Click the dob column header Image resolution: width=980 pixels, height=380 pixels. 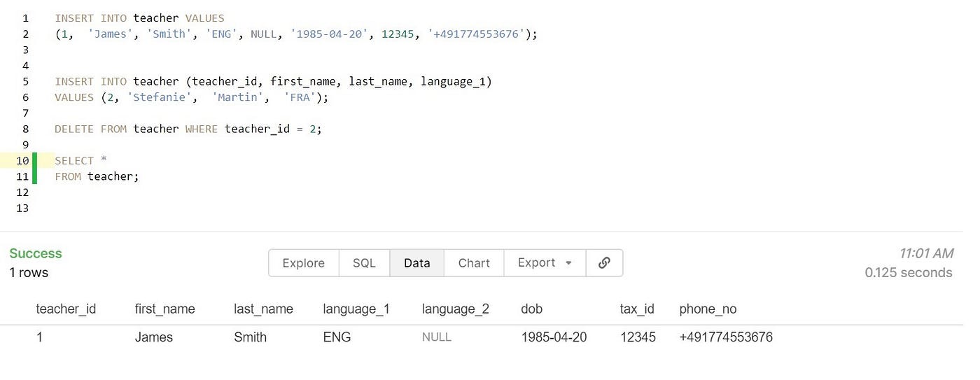[x=531, y=309]
